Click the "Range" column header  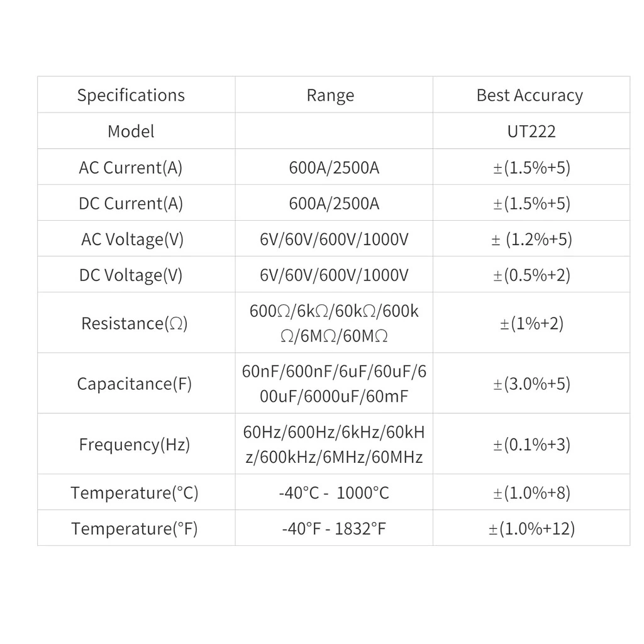330,95
